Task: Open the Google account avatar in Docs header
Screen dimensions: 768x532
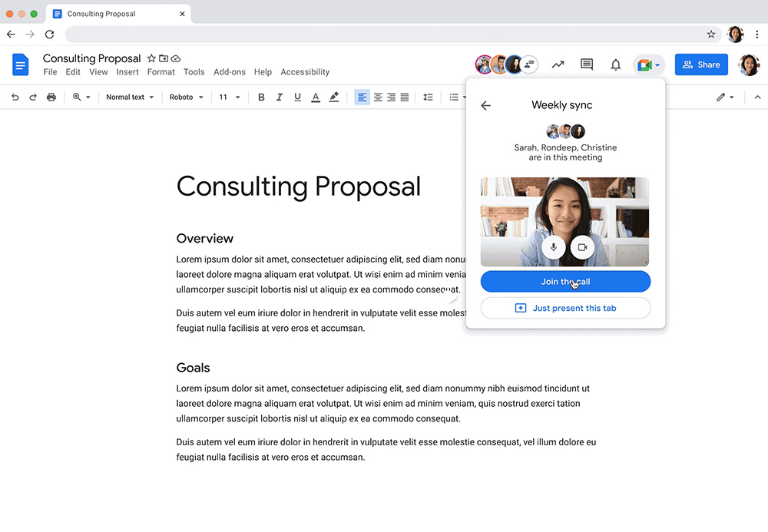Action: click(x=750, y=64)
